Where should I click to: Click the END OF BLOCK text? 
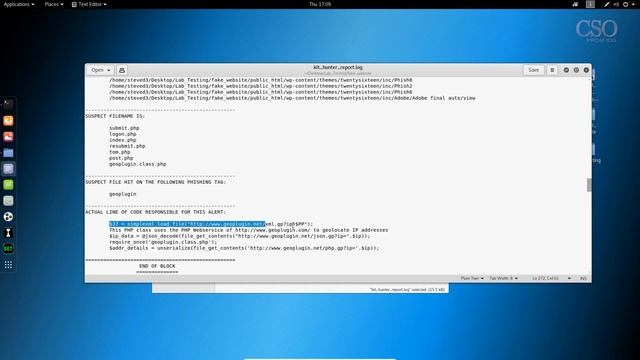pos(157,266)
